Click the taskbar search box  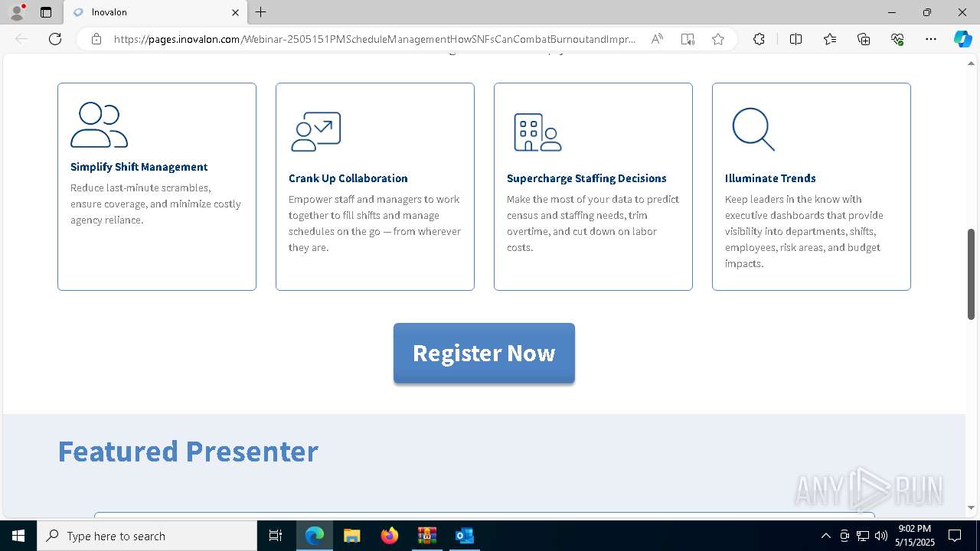(147, 536)
